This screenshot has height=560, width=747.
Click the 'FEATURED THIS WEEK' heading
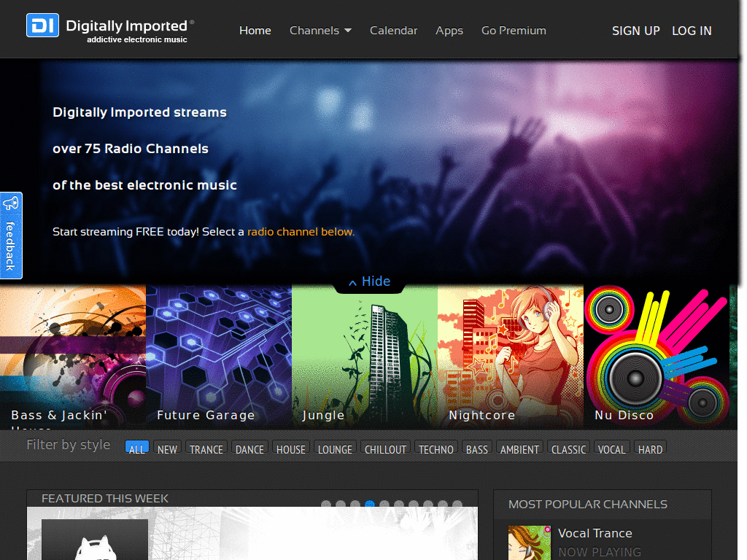105,499
